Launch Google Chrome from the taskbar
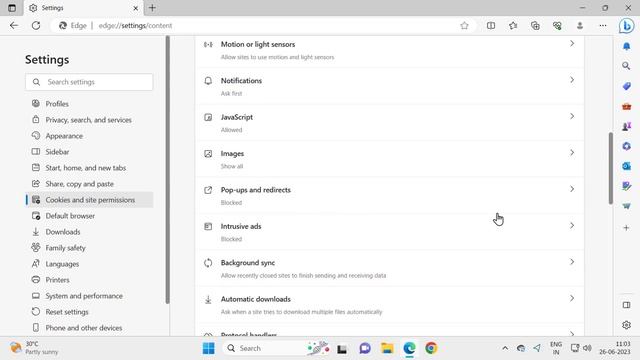Screen dimensions: 640x360 pos(431,348)
